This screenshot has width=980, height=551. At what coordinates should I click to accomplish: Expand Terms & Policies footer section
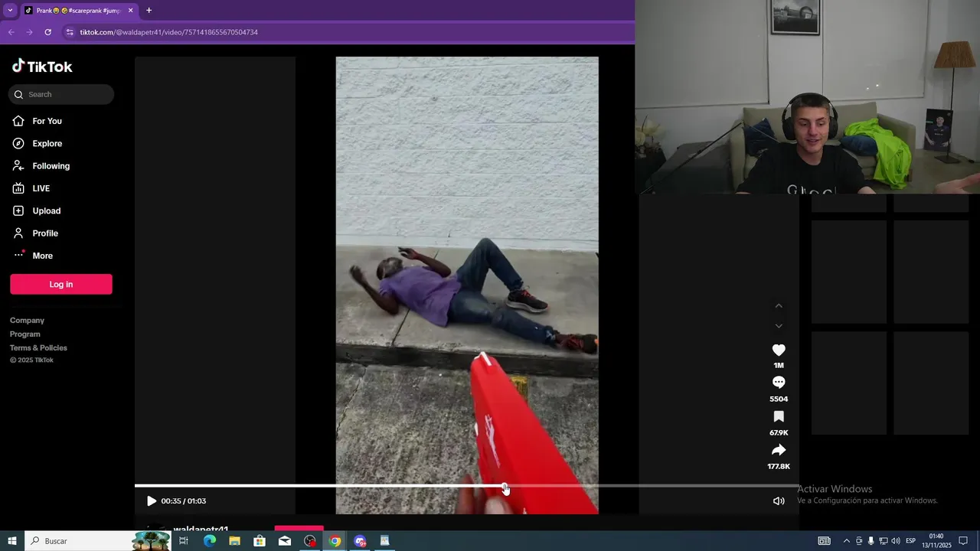click(38, 347)
